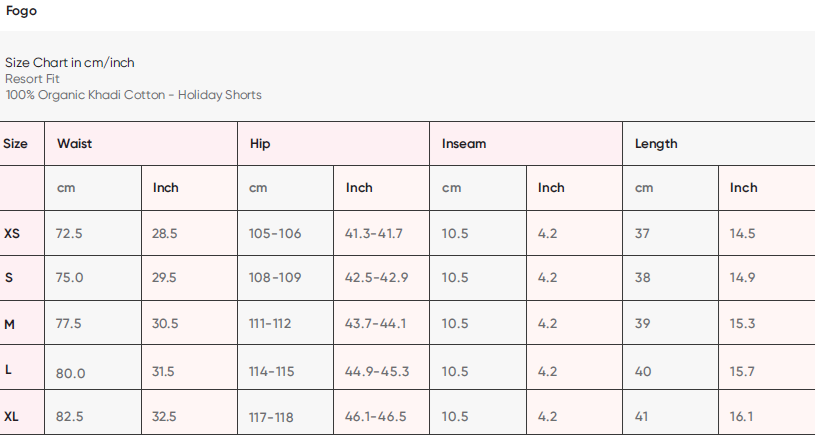Viewport: 819px width, 438px height.
Task: Click the "Size" column header
Action: (16, 144)
